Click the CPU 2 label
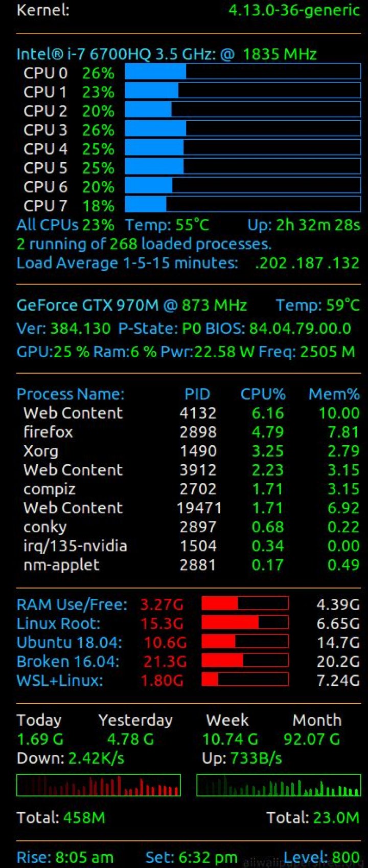The image size is (368, 868). [x=45, y=111]
